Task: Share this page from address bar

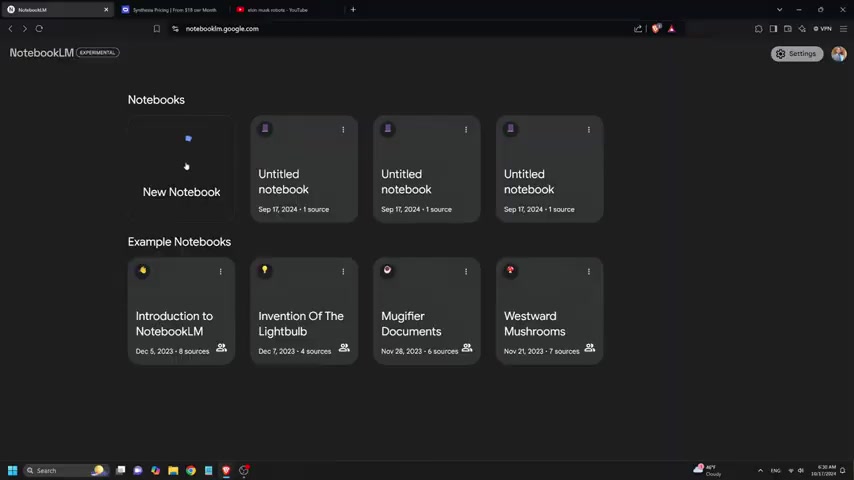Action: tap(638, 29)
